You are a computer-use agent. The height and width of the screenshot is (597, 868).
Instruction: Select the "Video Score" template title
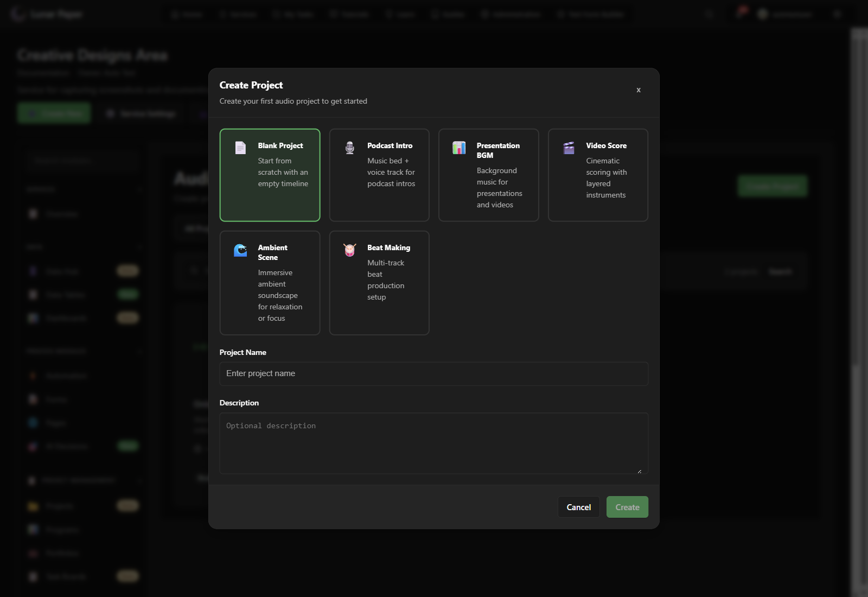point(606,145)
